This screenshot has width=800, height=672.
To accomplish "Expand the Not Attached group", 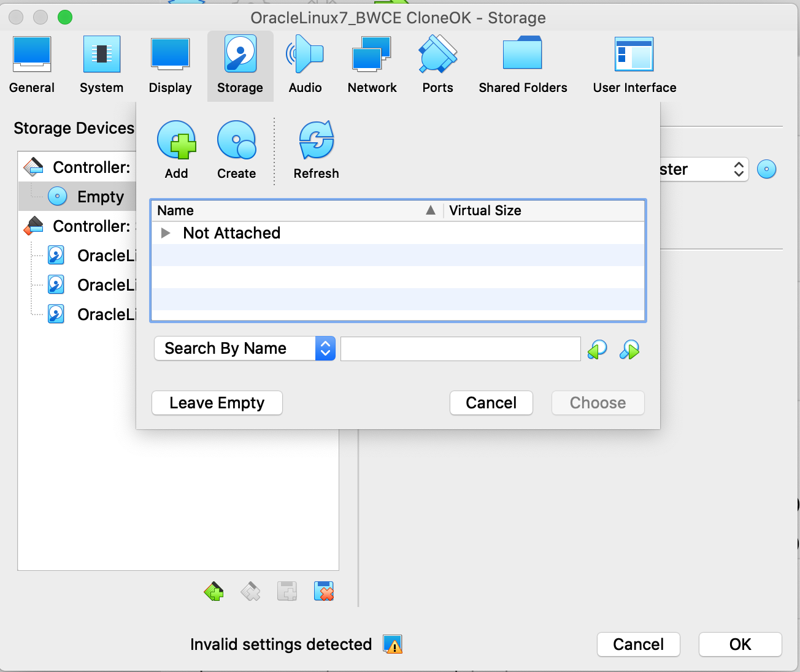I will coord(165,233).
